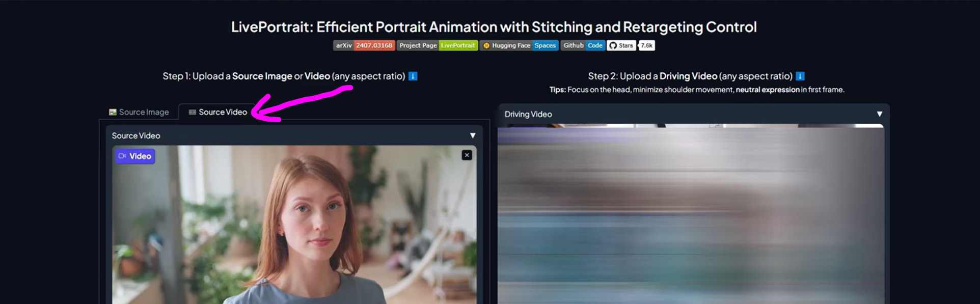Click the GitHub Stars badge
Screen dimensions: 980x304
pos(621,45)
